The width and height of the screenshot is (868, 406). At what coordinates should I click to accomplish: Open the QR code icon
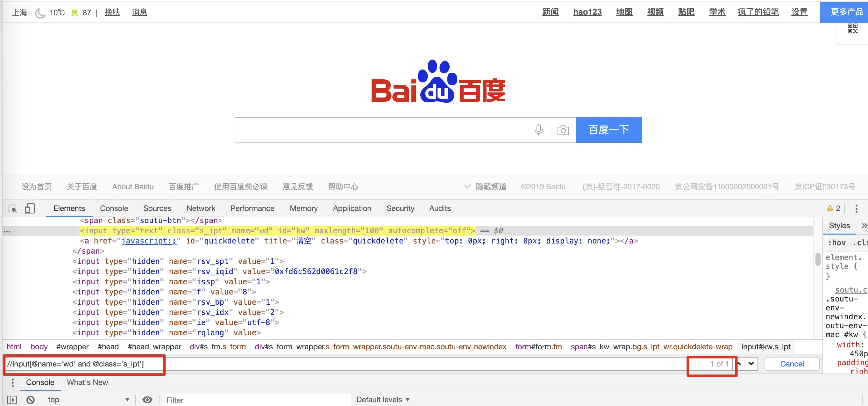(852, 28)
